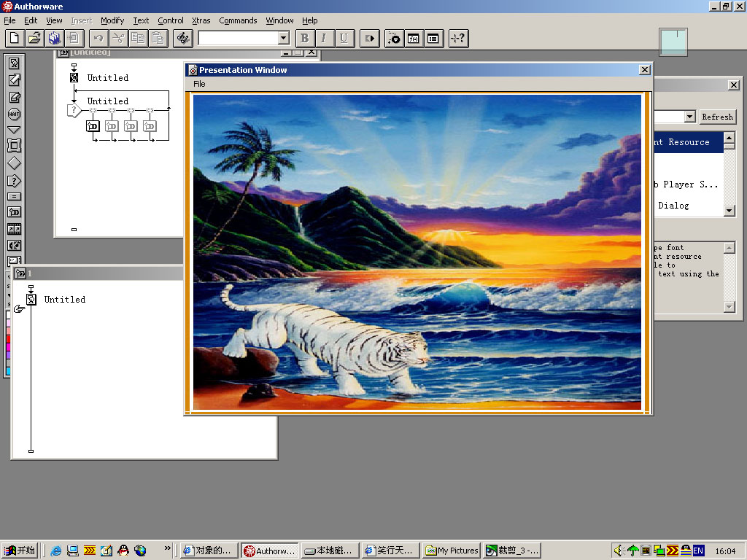
Task: Open the Text menu
Action: 141,20
